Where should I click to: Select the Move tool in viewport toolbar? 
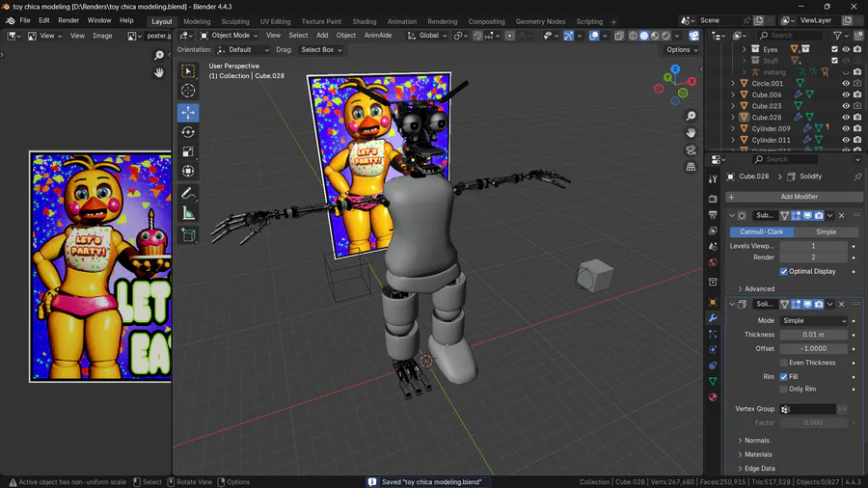[x=188, y=112]
